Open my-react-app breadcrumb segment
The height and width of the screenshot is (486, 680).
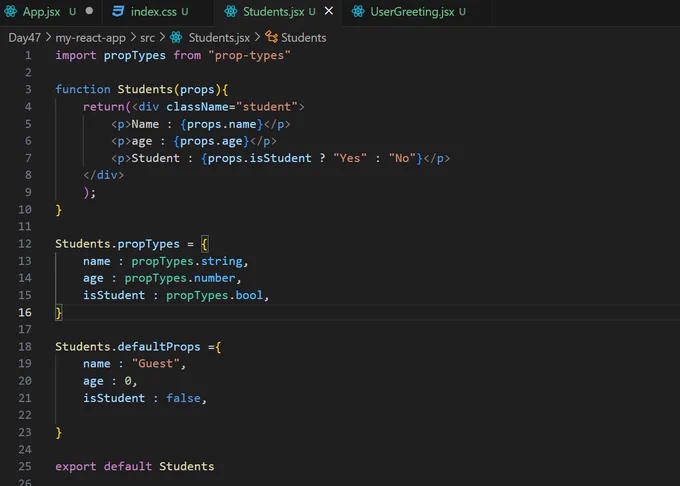pos(90,38)
